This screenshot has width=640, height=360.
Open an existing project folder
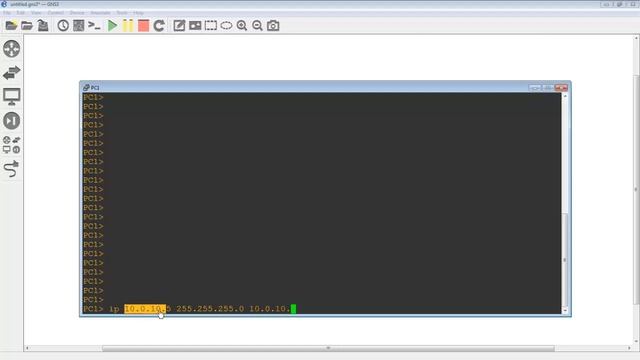[x=27, y=26]
